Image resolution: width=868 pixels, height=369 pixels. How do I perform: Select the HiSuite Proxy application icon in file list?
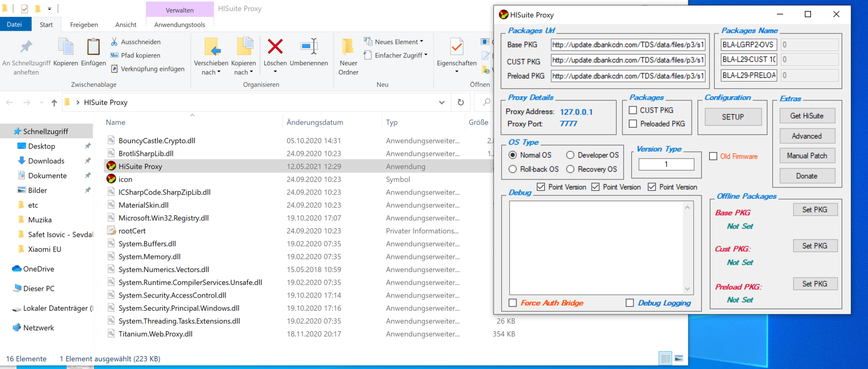[111, 166]
